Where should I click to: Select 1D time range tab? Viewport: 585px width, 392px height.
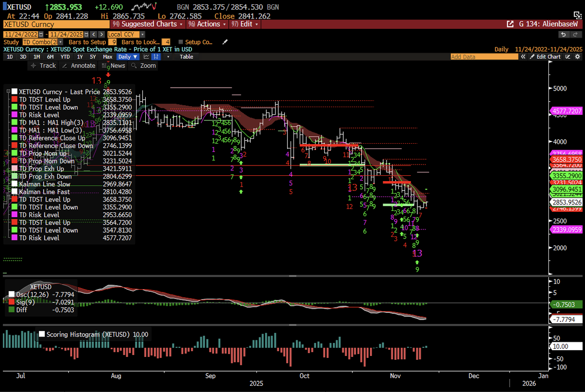click(x=10, y=56)
